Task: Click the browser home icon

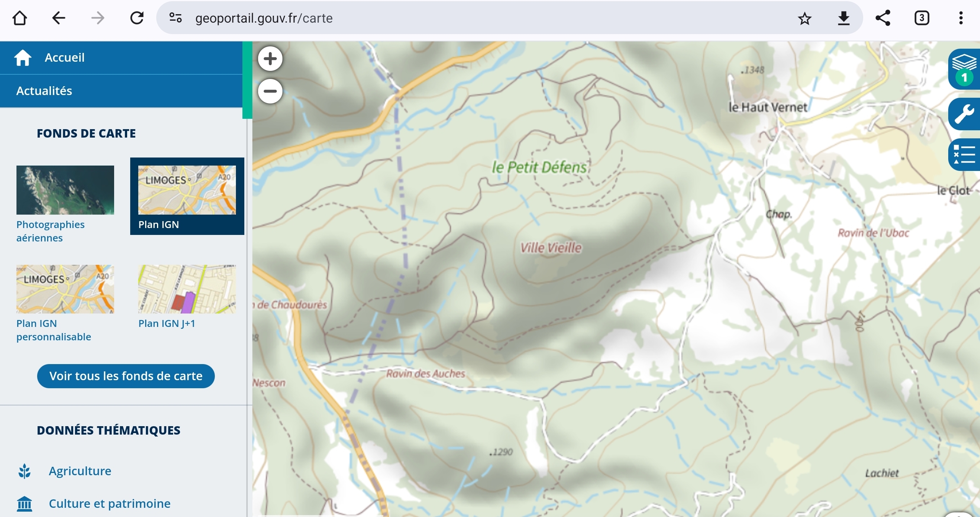Action: tap(20, 18)
